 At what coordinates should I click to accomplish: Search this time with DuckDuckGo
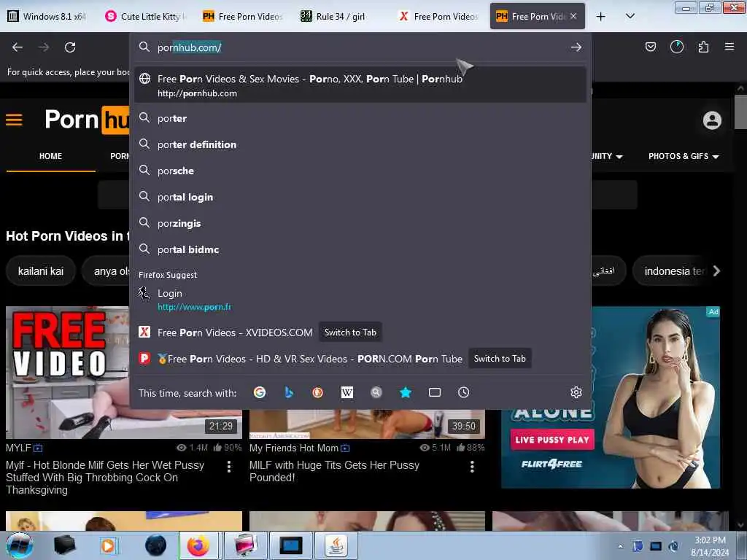tap(318, 392)
